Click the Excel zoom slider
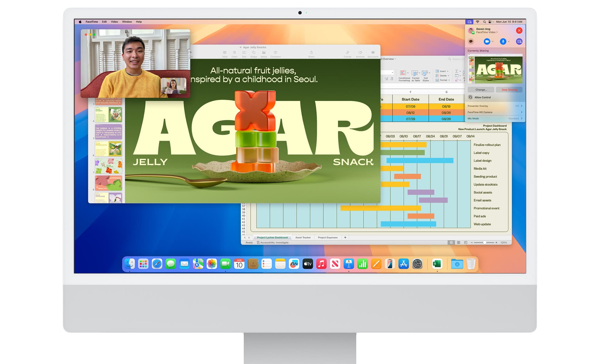 pos(484,242)
